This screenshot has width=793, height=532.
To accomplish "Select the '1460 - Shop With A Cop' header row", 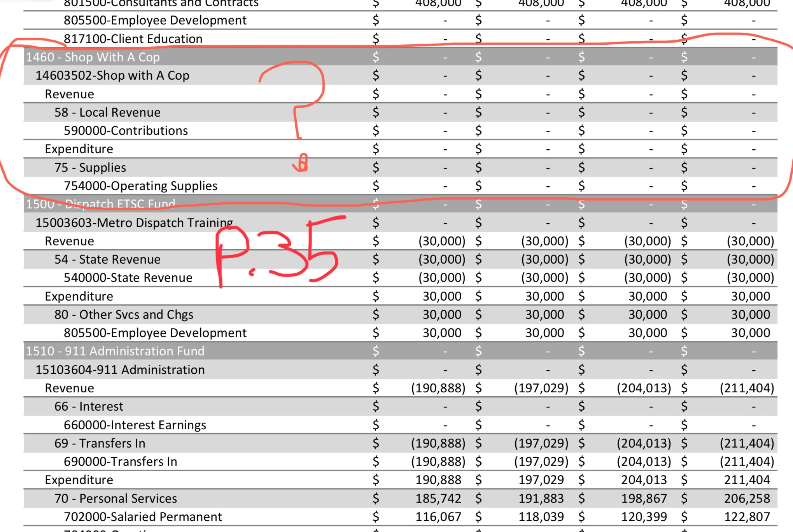I will 93,57.
